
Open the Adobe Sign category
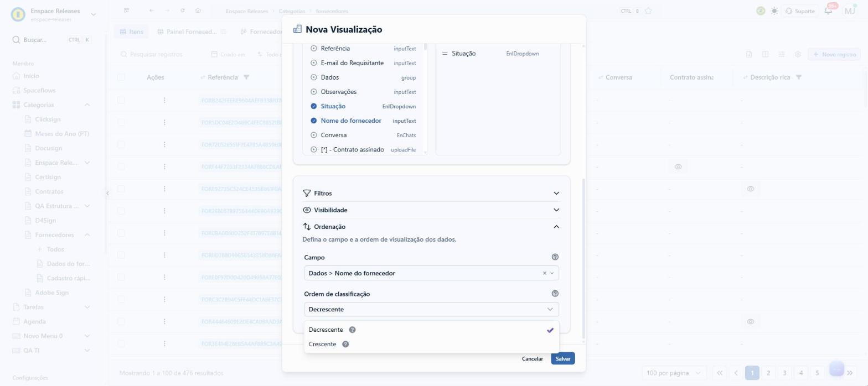click(51, 293)
